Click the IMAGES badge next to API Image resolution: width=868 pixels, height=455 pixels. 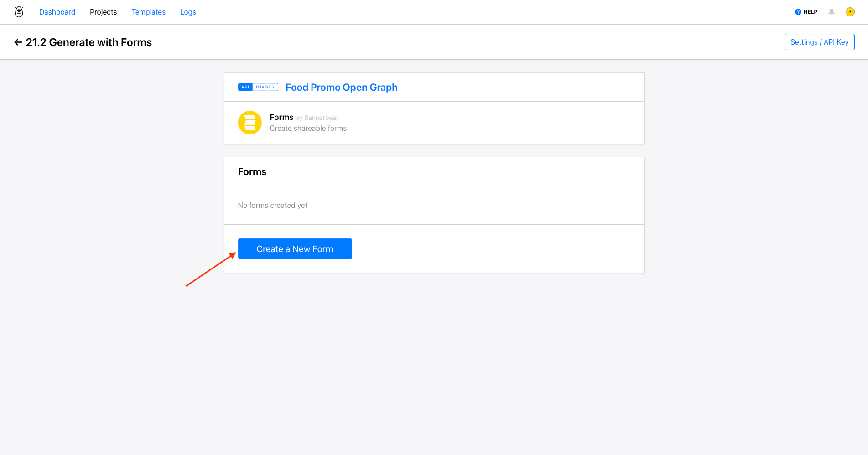click(x=265, y=87)
